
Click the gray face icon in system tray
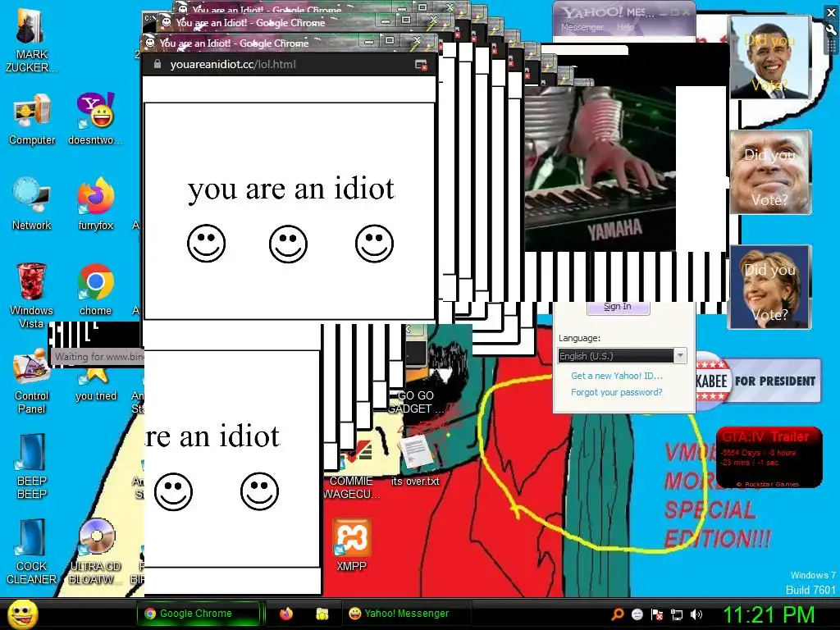(637, 614)
